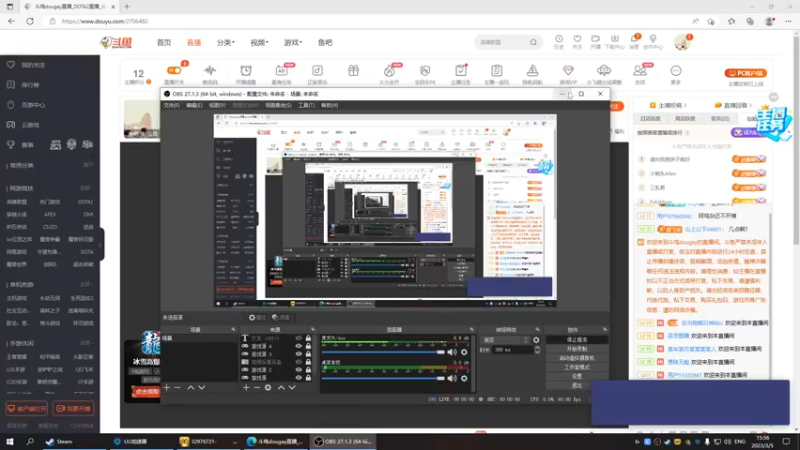The height and width of the screenshot is (450, 800).
Task: Open 开播提醒 alarm clock icon
Action: 246,70
